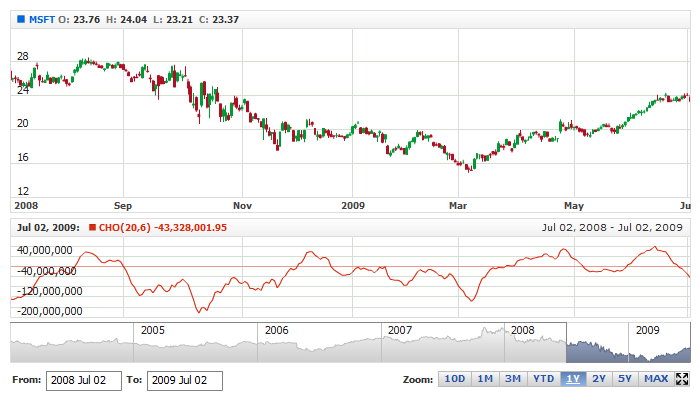
Task: Click the blue MSFT series legend marker
Action: click(x=21, y=19)
